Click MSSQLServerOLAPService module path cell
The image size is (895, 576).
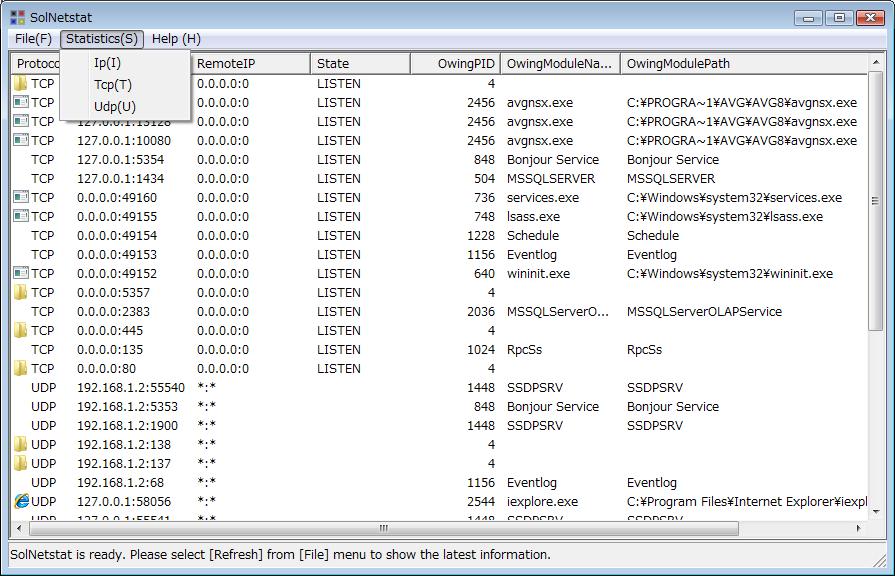coord(704,311)
